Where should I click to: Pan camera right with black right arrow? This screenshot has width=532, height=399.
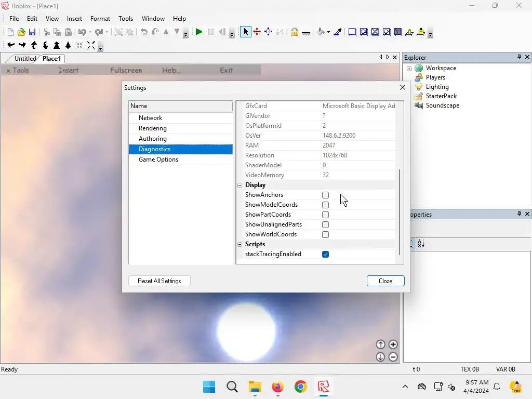[x=22, y=45]
